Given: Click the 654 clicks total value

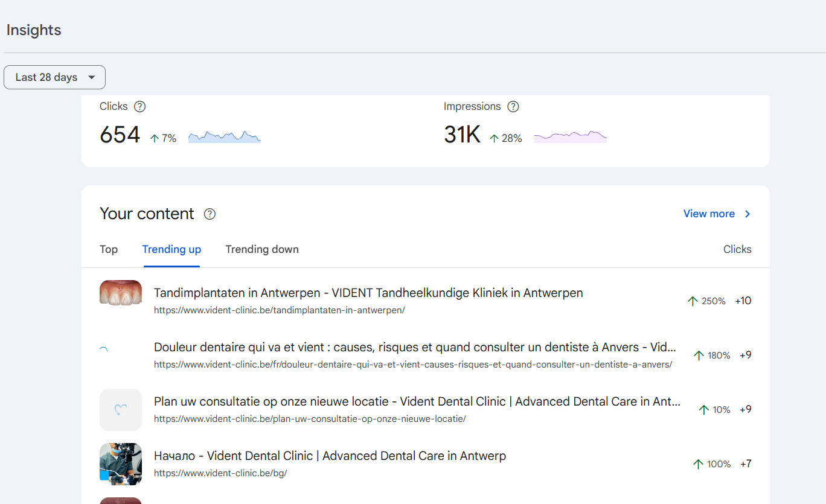Looking at the screenshot, I should click(x=120, y=135).
